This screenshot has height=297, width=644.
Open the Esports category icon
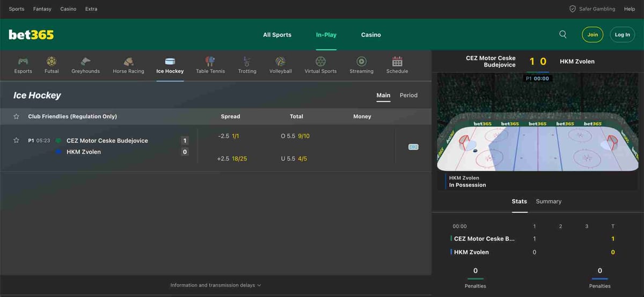point(23,61)
